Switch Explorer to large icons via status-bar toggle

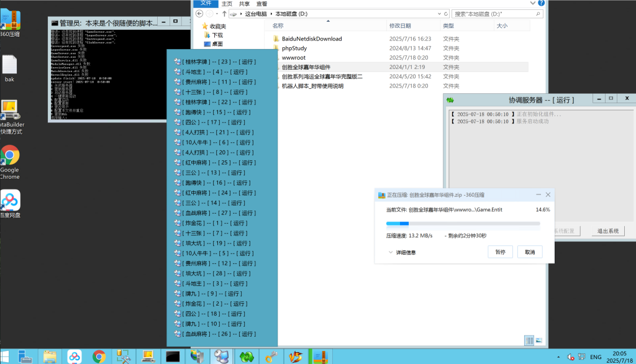539,340
